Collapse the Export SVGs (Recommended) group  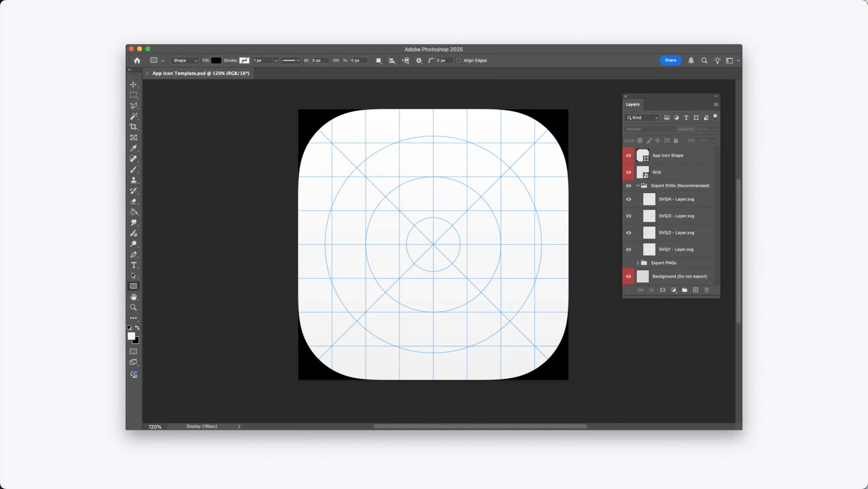coord(638,186)
